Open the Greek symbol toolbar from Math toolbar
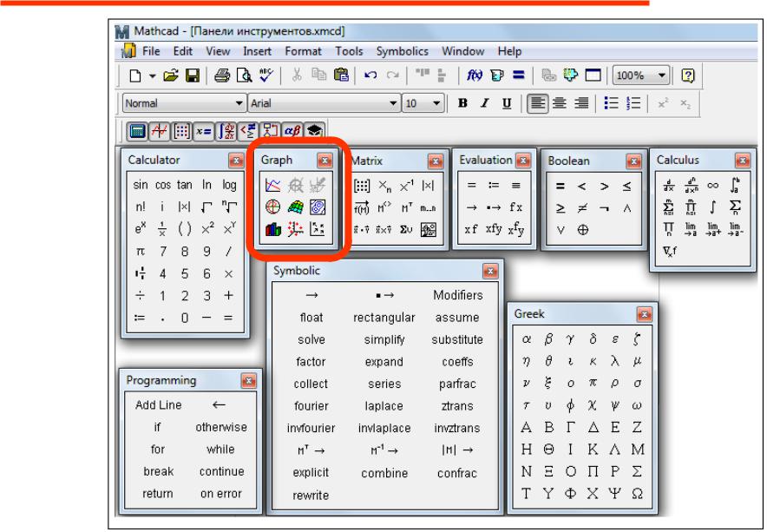The height and width of the screenshot is (532, 767). point(292,131)
